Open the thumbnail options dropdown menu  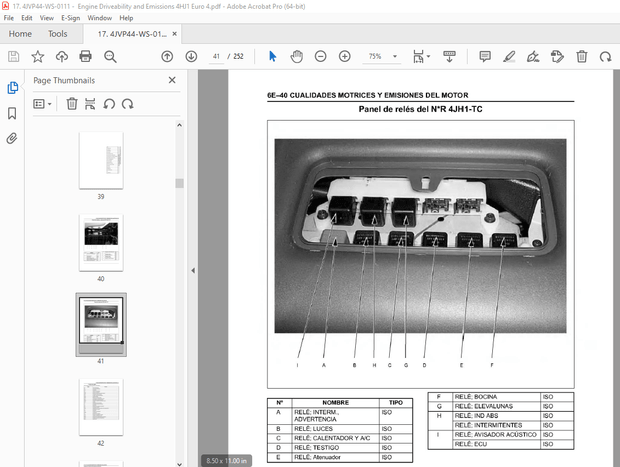click(x=43, y=104)
